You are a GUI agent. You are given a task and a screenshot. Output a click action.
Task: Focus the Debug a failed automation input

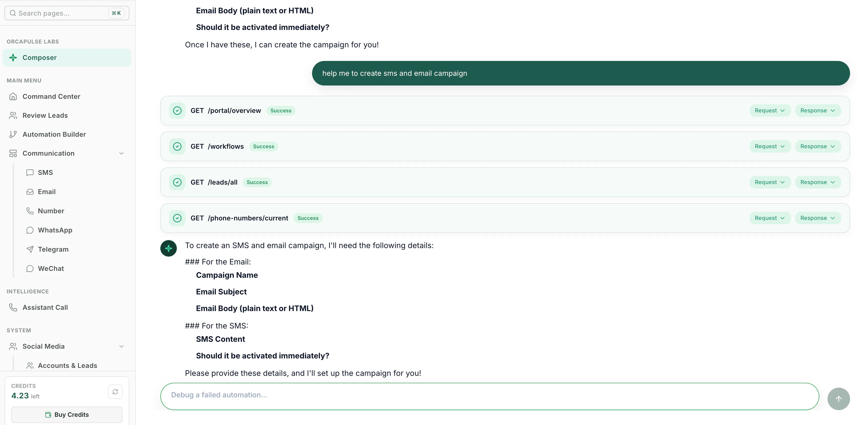tap(490, 396)
